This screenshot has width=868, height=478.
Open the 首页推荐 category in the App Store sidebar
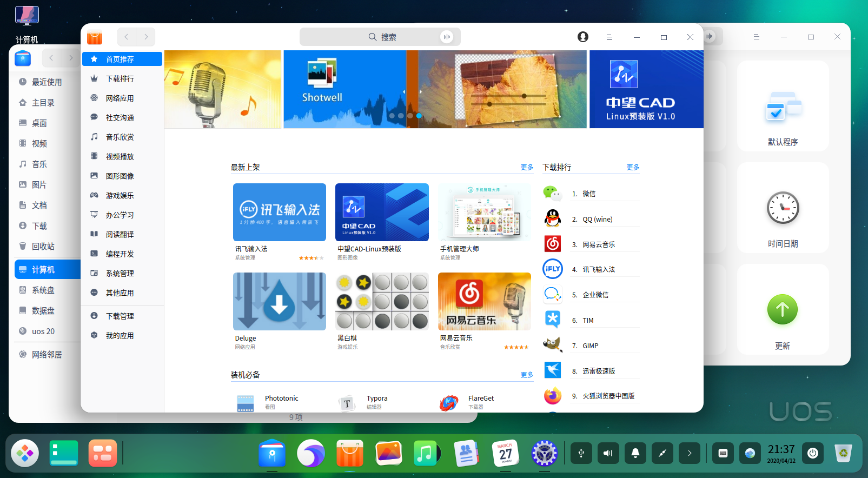pyautogui.click(x=122, y=59)
